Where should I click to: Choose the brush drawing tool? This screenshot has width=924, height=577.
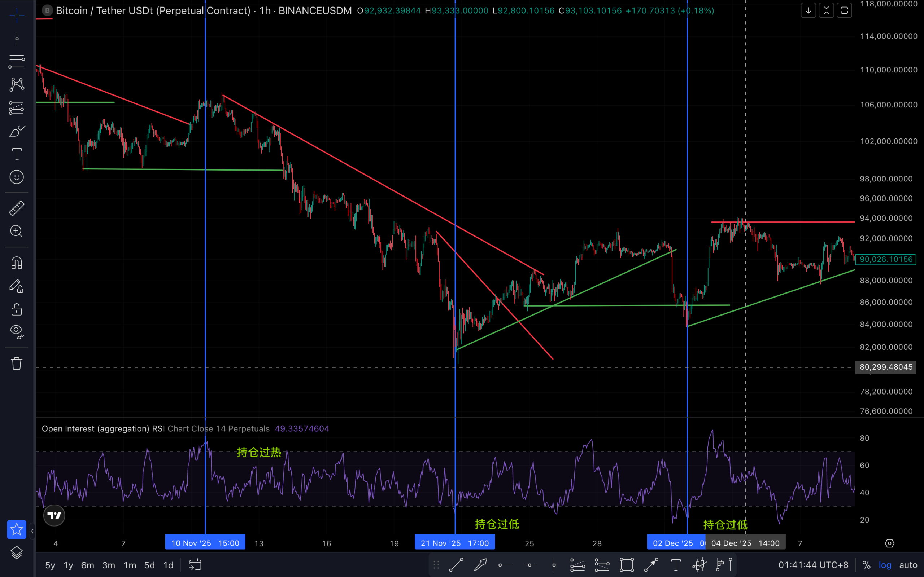16,131
